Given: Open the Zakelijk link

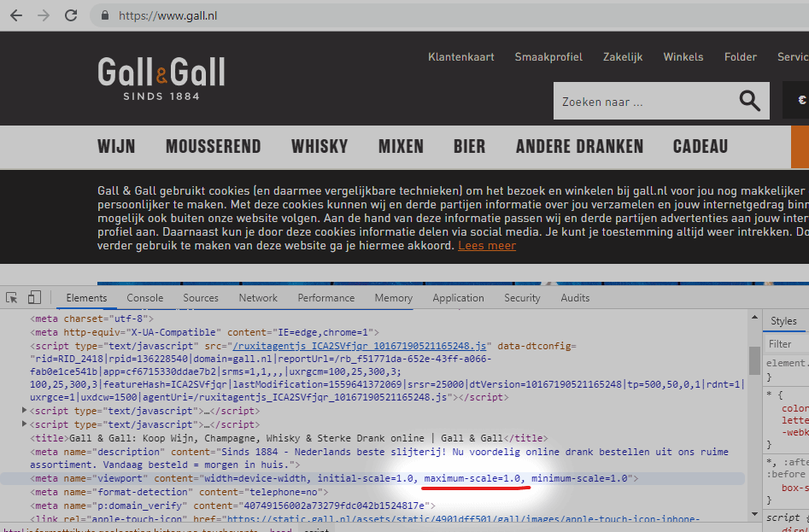Looking at the screenshot, I should point(623,56).
